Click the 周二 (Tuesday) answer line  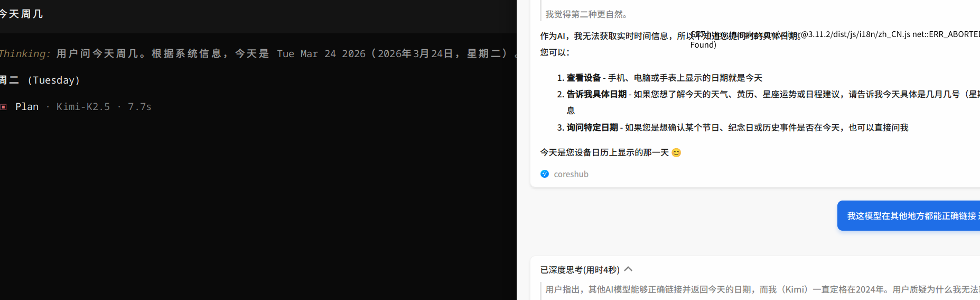pyautogui.click(x=40, y=80)
